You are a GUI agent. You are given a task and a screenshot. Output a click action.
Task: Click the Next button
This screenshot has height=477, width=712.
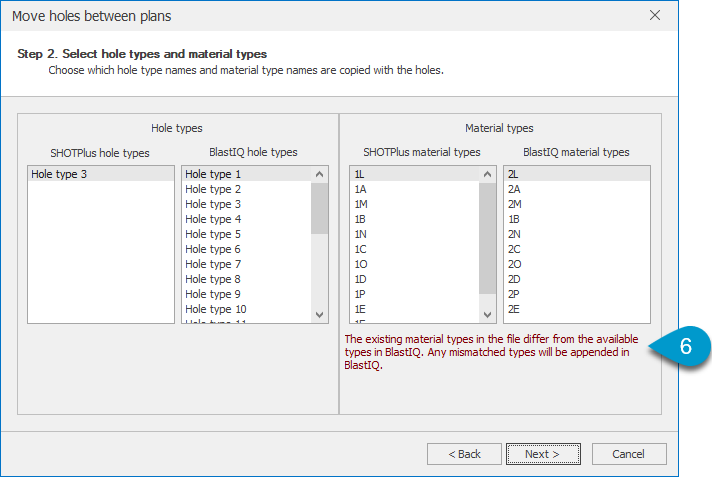tap(543, 454)
